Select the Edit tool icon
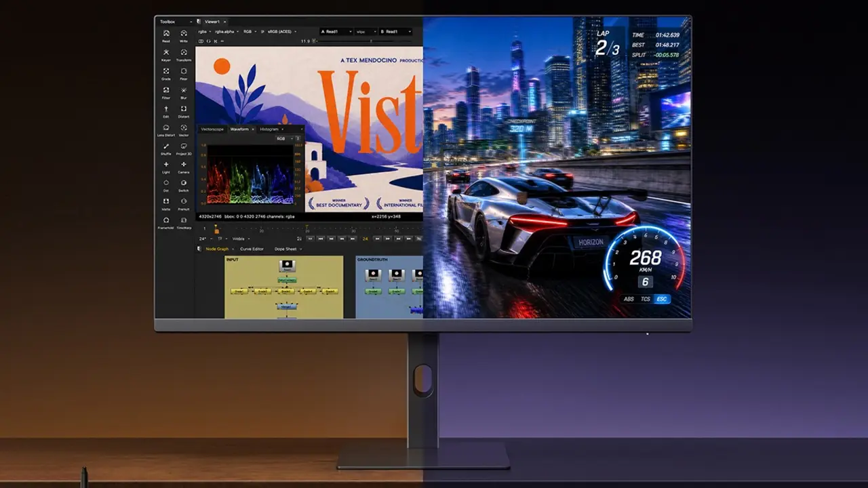 pos(166,109)
